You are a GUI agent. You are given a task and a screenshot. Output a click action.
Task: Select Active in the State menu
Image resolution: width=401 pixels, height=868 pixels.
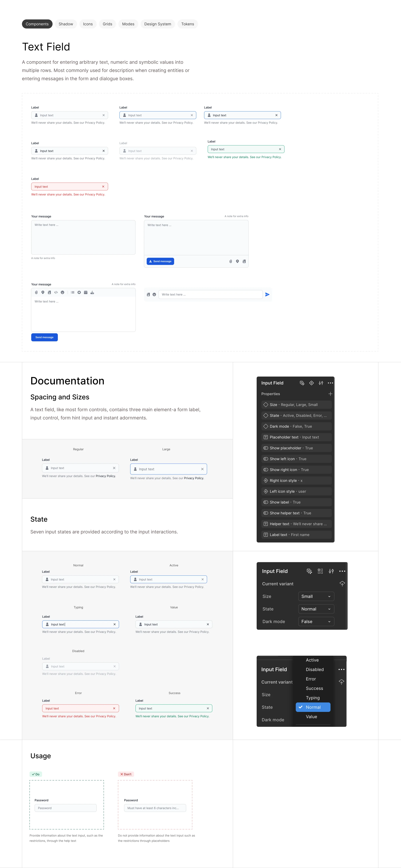pos(313,660)
